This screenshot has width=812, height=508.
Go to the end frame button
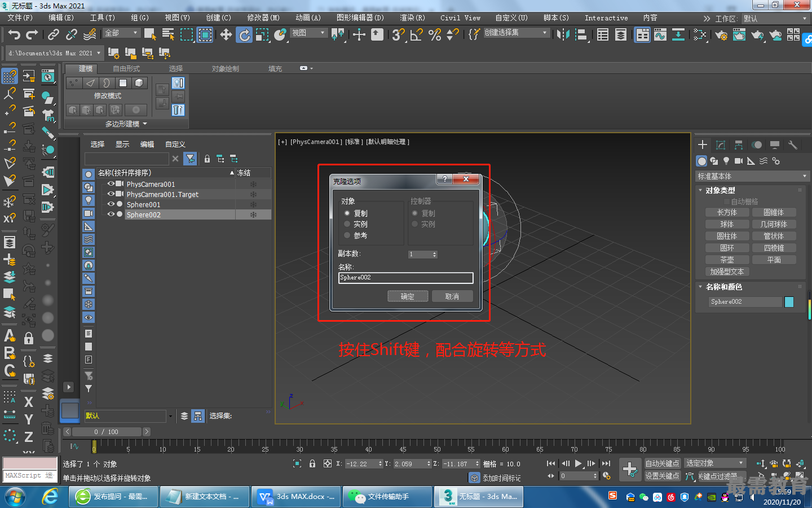click(606, 463)
